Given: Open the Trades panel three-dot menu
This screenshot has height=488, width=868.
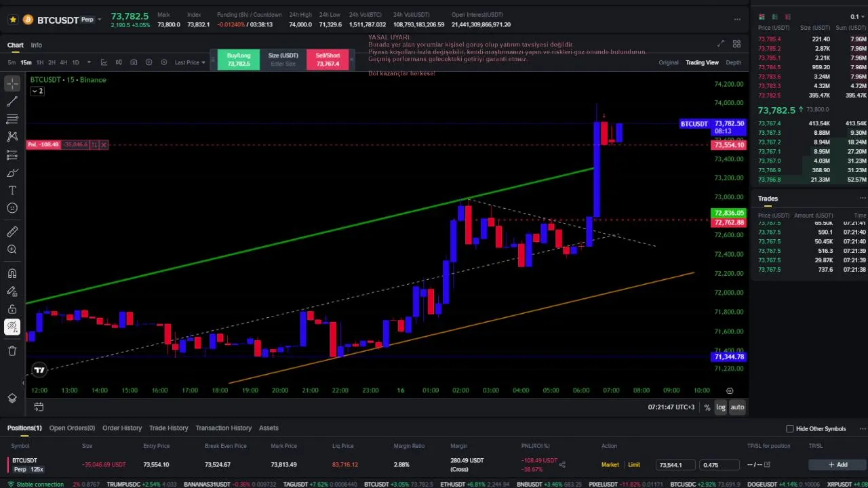Looking at the screenshot, I should (863, 199).
